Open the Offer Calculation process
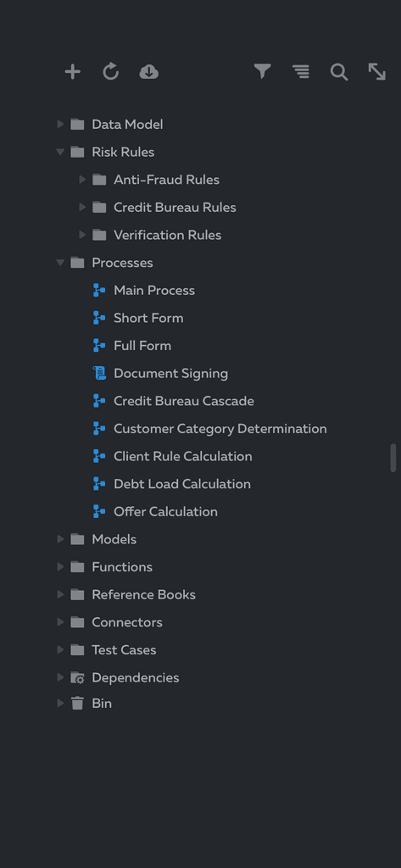 coord(165,511)
